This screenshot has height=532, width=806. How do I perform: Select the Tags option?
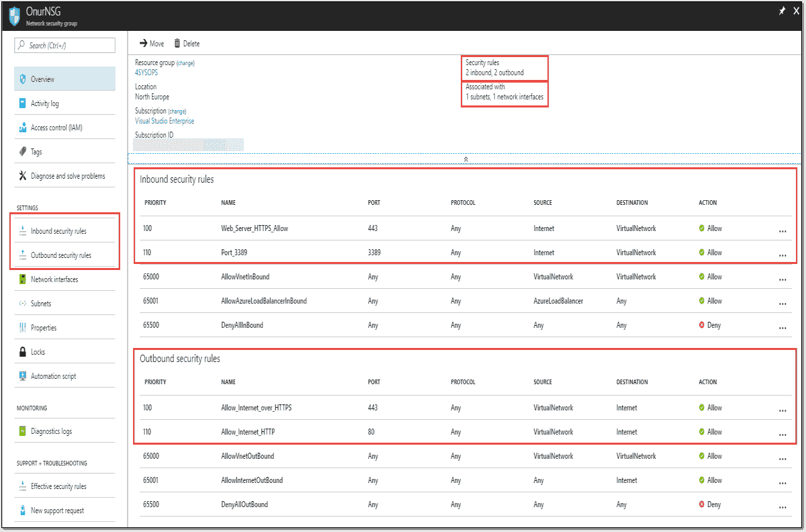tap(39, 151)
